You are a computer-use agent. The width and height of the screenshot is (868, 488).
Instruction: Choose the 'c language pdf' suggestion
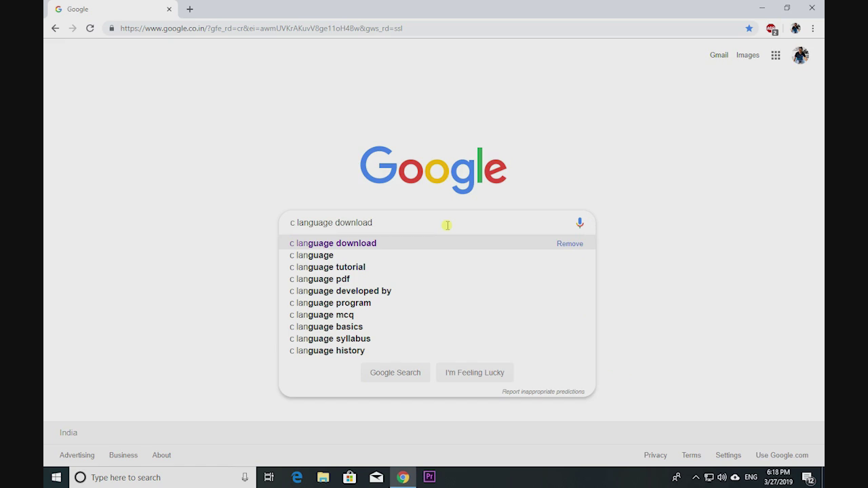pyautogui.click(x=437, y=279)
